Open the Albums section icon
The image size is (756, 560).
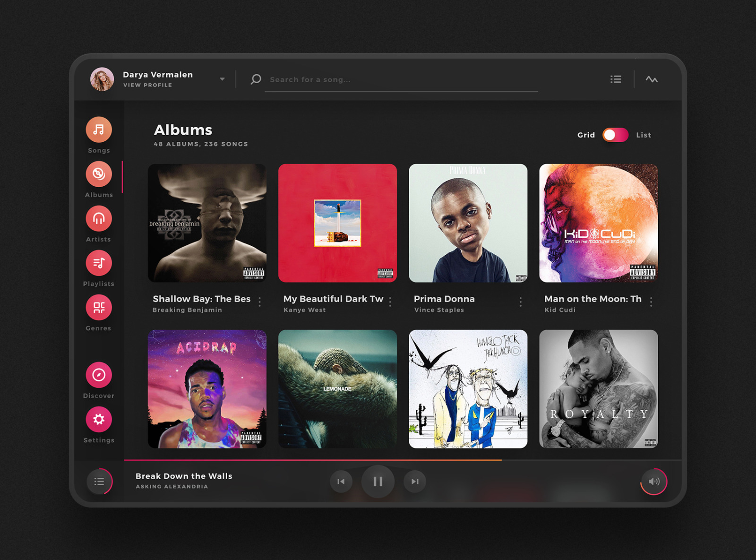(99, 174)
